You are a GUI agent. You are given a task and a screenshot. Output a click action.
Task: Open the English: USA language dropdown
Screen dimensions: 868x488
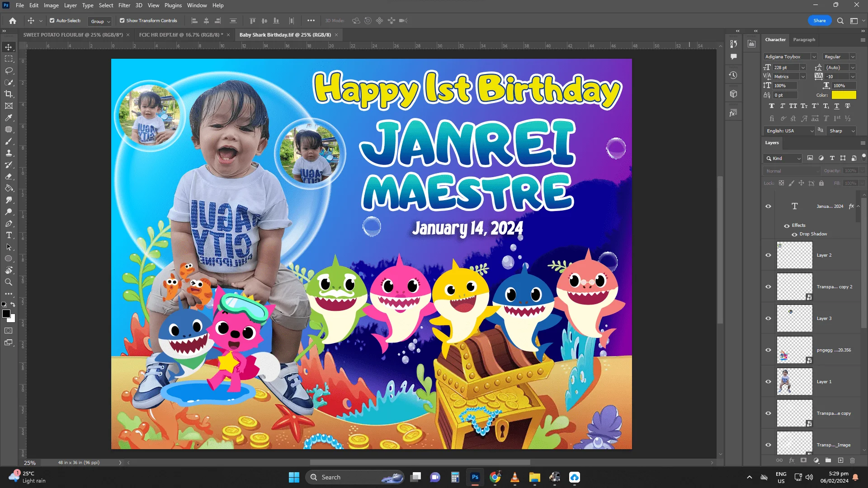coord(789,131)
